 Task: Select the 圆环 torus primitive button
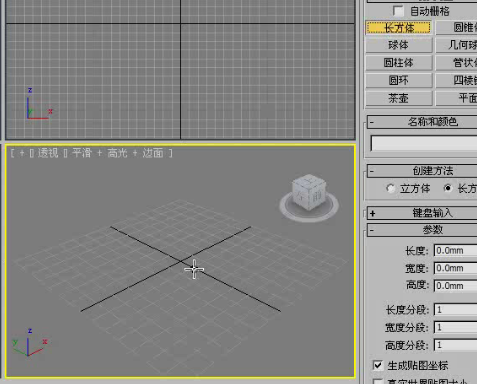tap(399, 80)
